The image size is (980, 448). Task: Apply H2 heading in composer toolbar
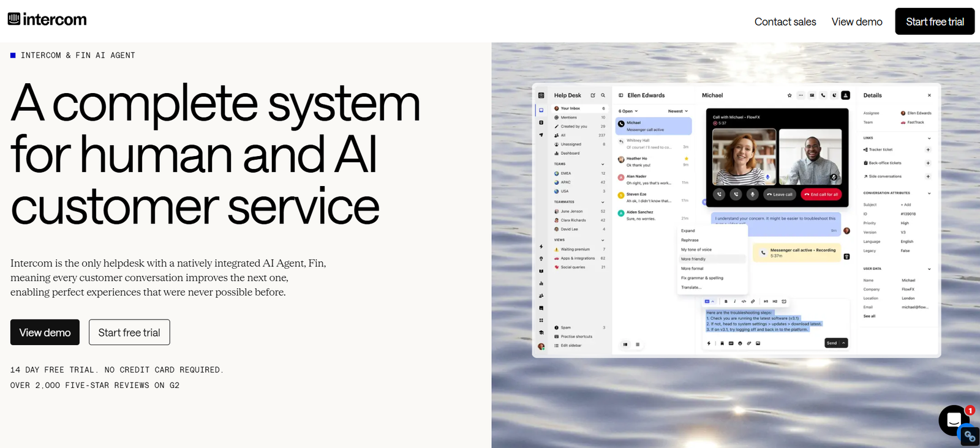point(775,302)
